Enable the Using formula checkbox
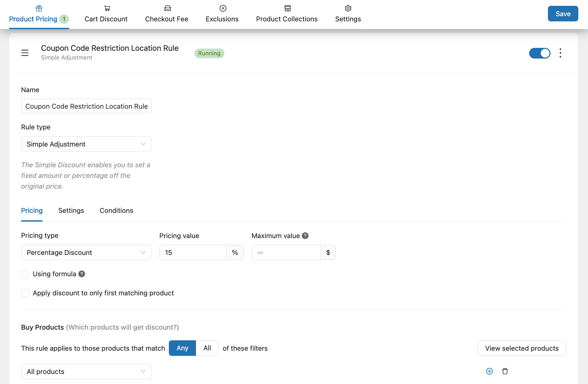This screenshot has width=588, height=384. click(25, 274)
